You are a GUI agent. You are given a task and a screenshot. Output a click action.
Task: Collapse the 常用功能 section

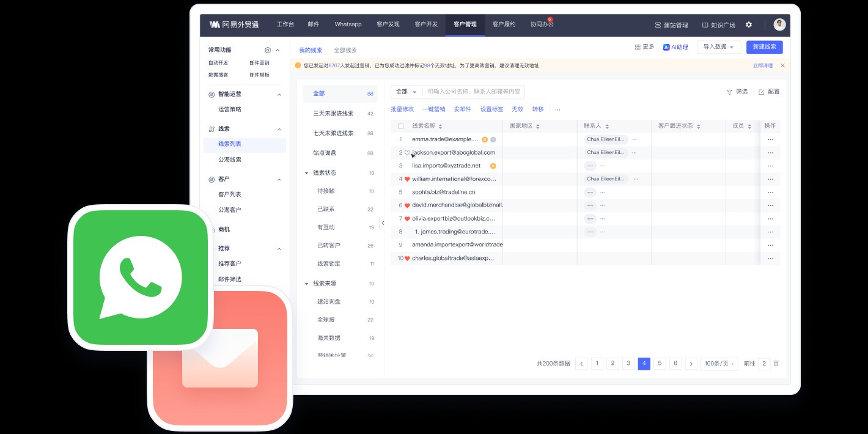[278, 50]
